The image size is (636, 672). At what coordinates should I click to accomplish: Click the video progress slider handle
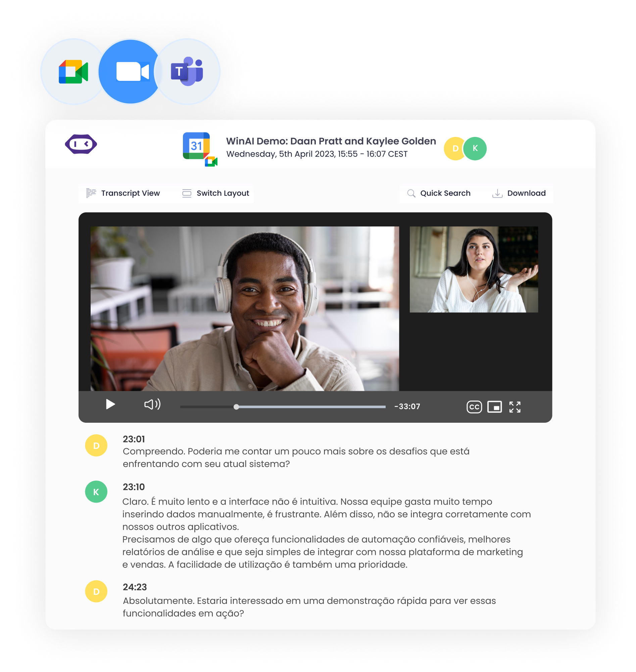point(236,407)
